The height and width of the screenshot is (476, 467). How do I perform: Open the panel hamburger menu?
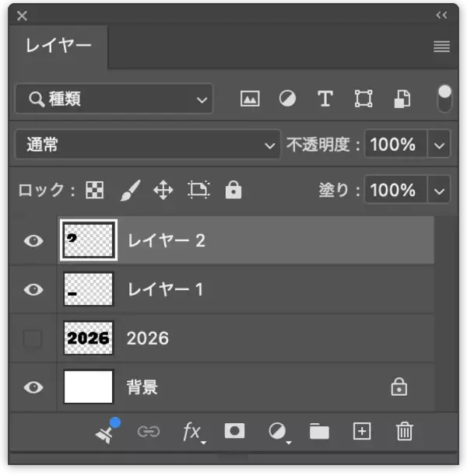441,47
